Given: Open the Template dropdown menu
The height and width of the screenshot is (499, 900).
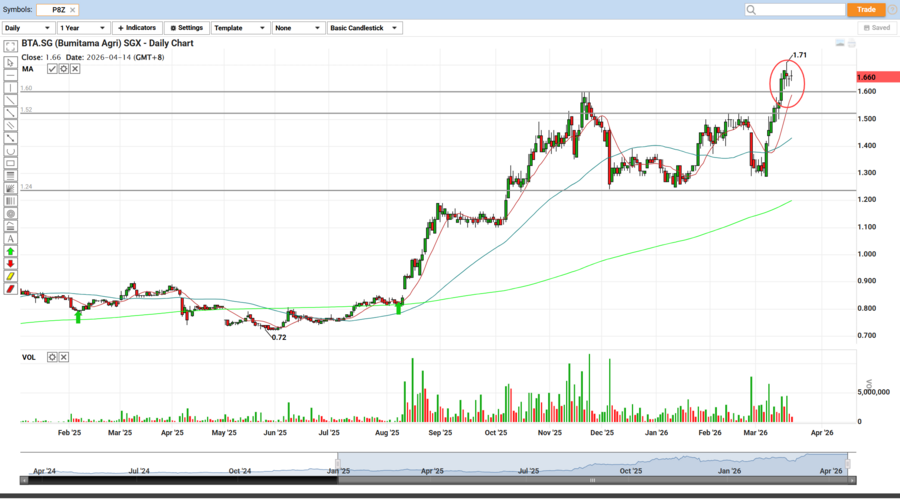Looking at the screenshot, I should [x=237, y=28].
